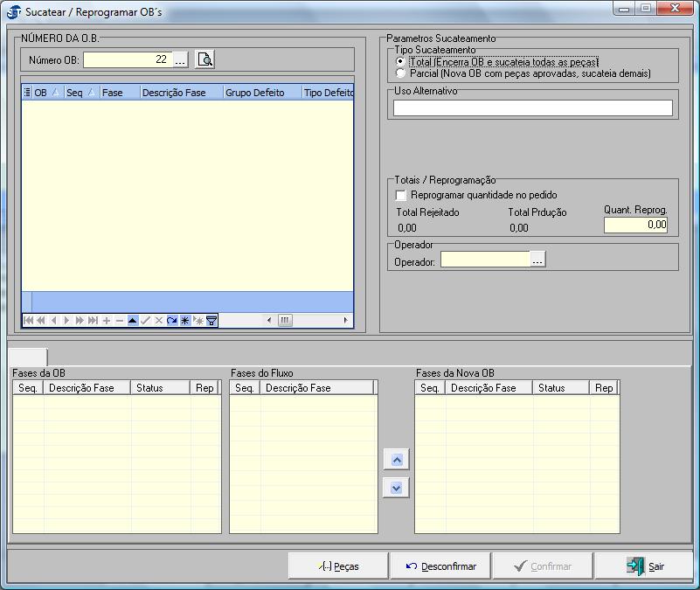The width and height of the screenshot is (700, 590).
Task: Enable Reprogramar quantidade no pedido checkbox
Action: pyautogui.click(x=401, y=195)
